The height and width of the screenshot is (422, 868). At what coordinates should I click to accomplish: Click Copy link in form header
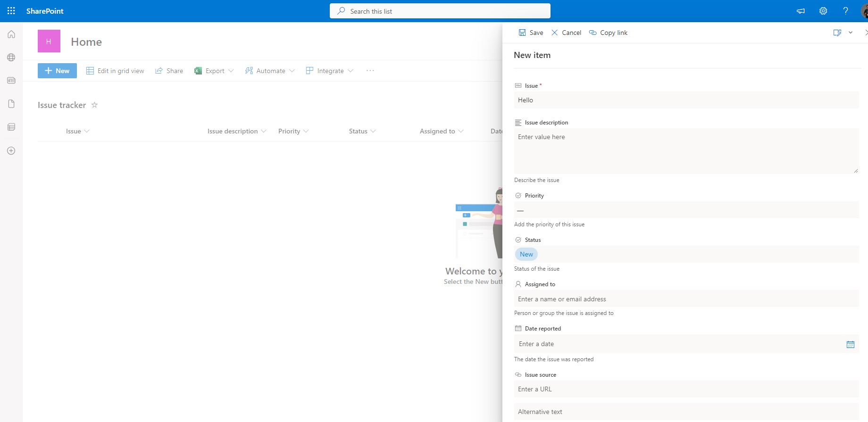(x=608, y=33)
